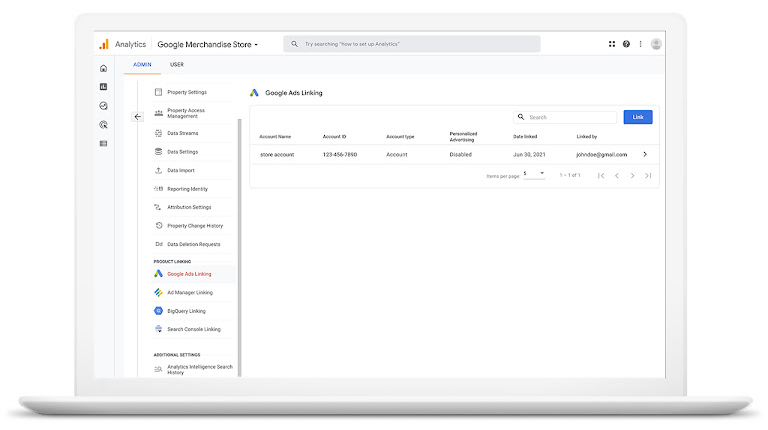768x430 pixels.
Task: Click the Data Streams icon
Action: 158,133
